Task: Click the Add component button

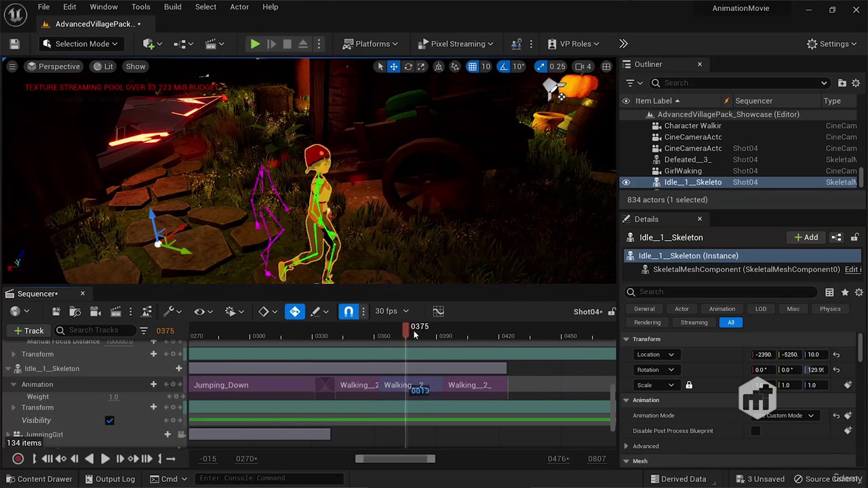Action: click(806, 237)
